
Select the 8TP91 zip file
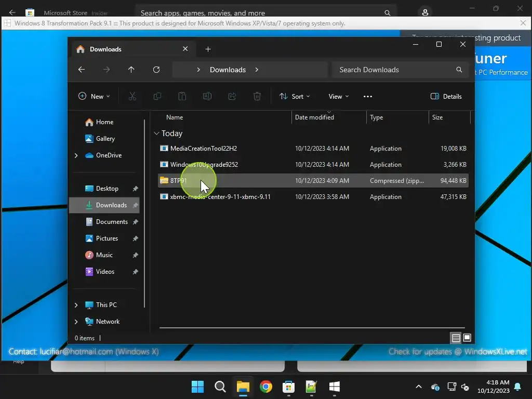(x=313, y=180)
